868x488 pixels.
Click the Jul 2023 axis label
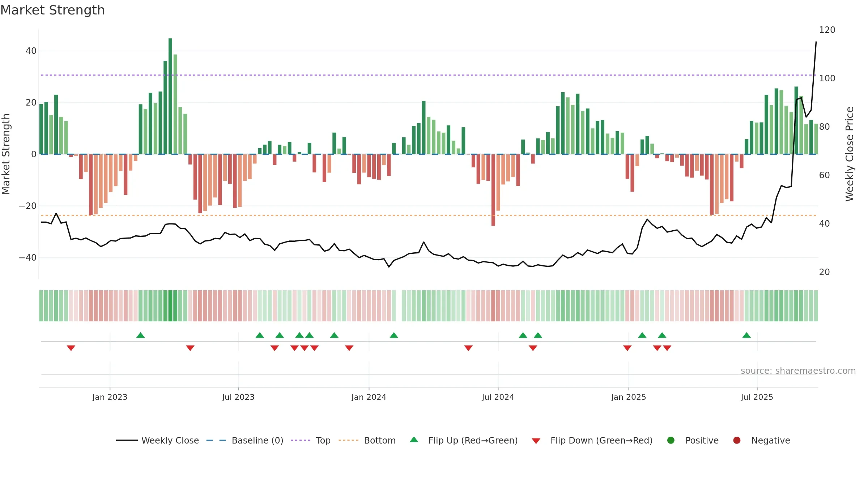coord(238,397)
